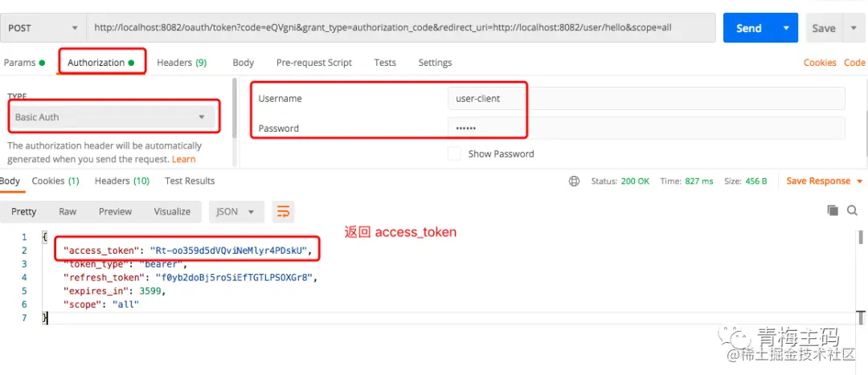The height and width of the screenshot is (375, 868).
Task: Open the Pre-request Script tab
Action: (x=314, y=63)
